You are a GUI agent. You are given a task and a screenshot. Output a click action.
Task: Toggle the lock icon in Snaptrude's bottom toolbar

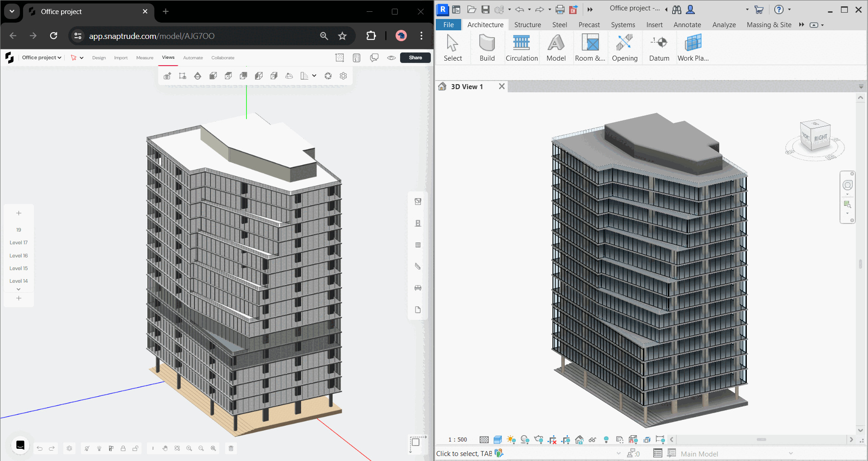(x=123, y=448)
